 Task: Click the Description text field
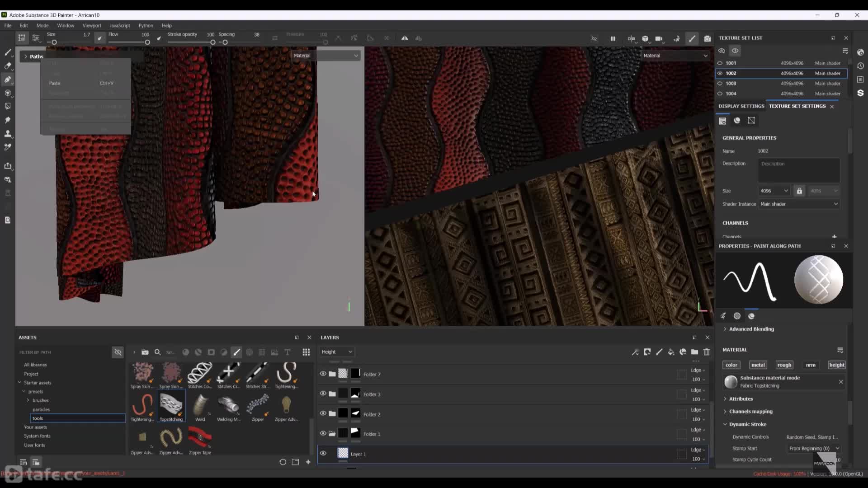click(799, 170)
